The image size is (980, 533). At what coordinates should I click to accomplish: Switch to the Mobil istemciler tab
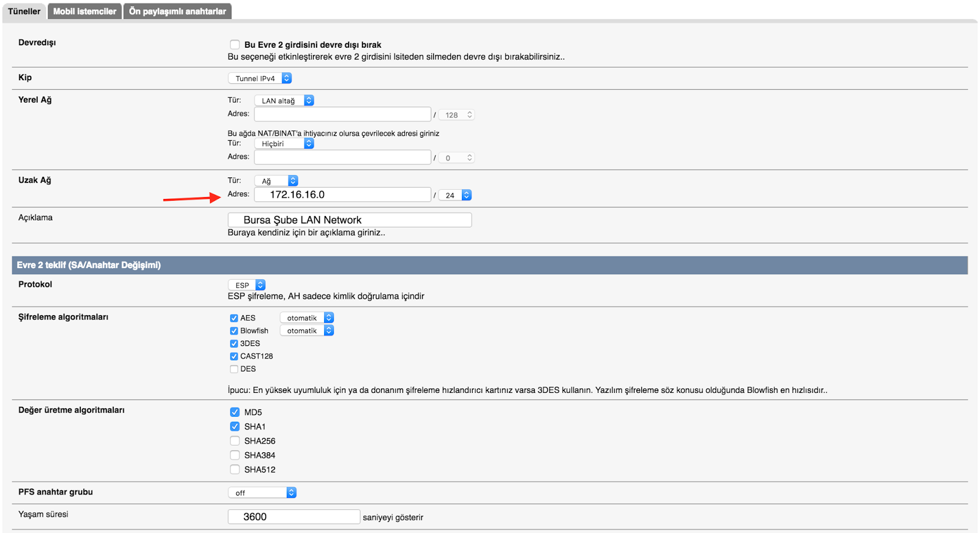tap(85, 11)
